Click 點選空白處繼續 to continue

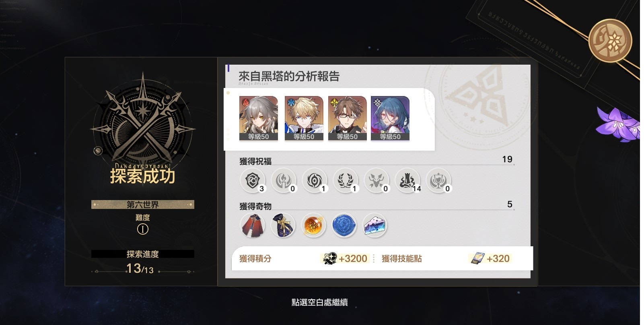(x=319, y=303)
